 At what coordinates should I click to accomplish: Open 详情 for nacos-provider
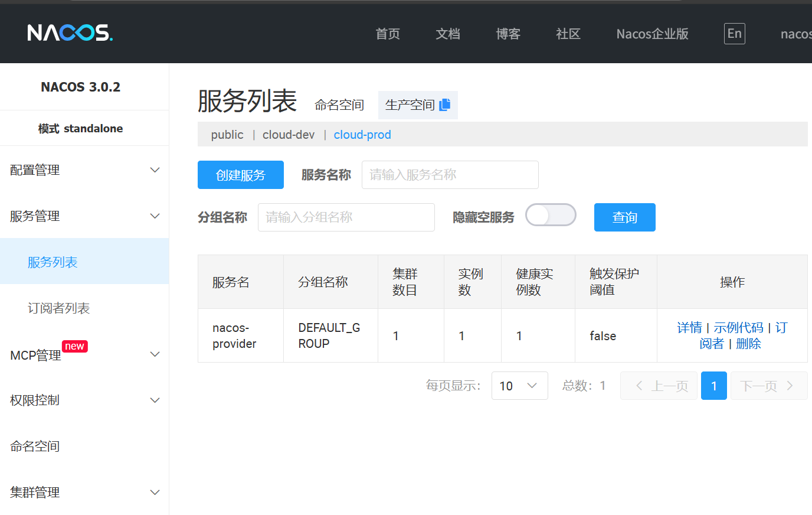click(689, 328)
